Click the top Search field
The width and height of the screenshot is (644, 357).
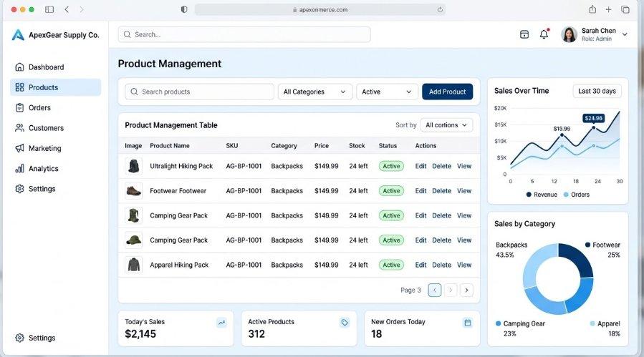click(244, 34)
